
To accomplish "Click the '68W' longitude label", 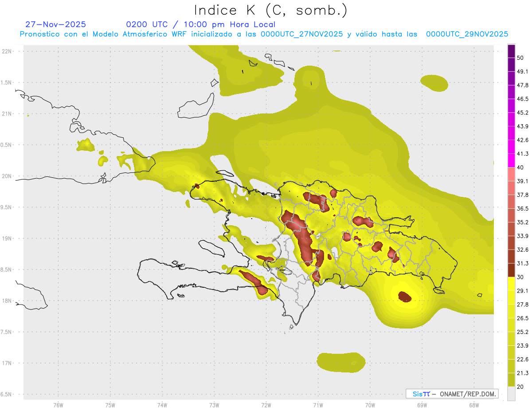I will (x=474, y=406).
